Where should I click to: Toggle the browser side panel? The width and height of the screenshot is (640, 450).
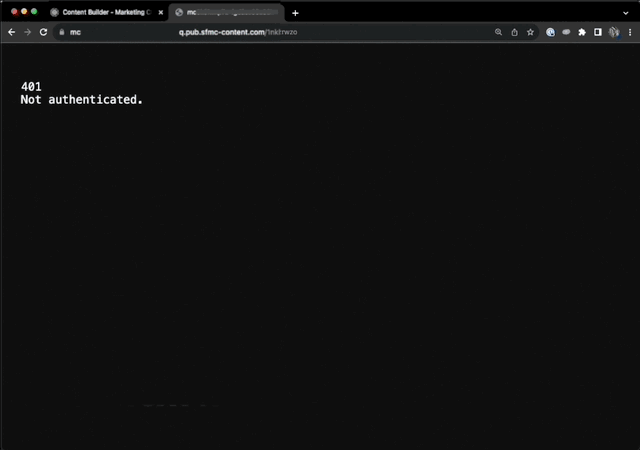598,32
